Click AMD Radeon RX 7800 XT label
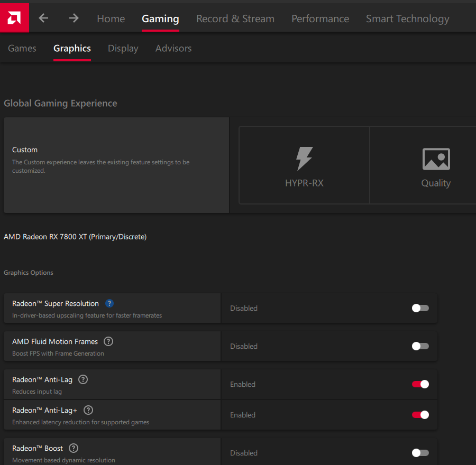This screenshot has height=465, width=476. [75, 237]
